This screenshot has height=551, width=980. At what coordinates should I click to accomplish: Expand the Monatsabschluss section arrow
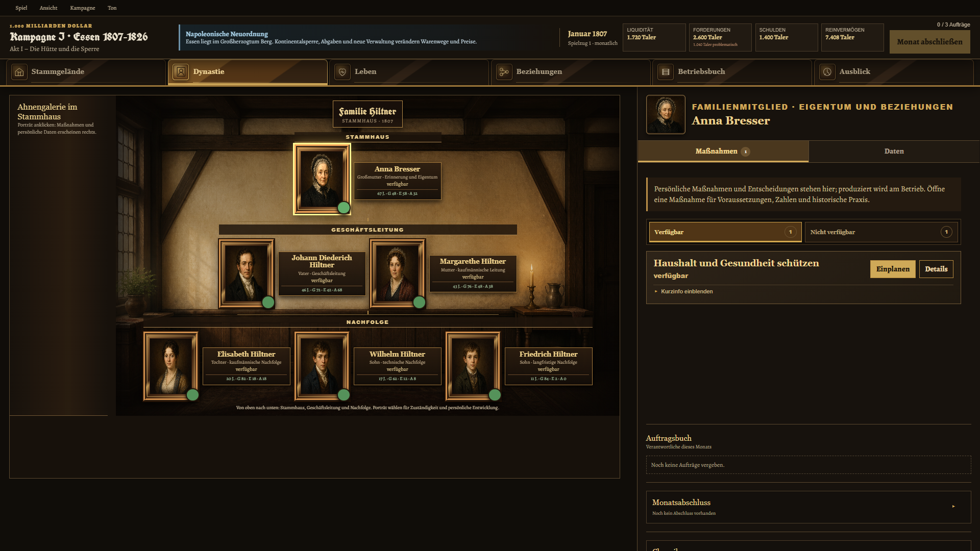[953, 507]
